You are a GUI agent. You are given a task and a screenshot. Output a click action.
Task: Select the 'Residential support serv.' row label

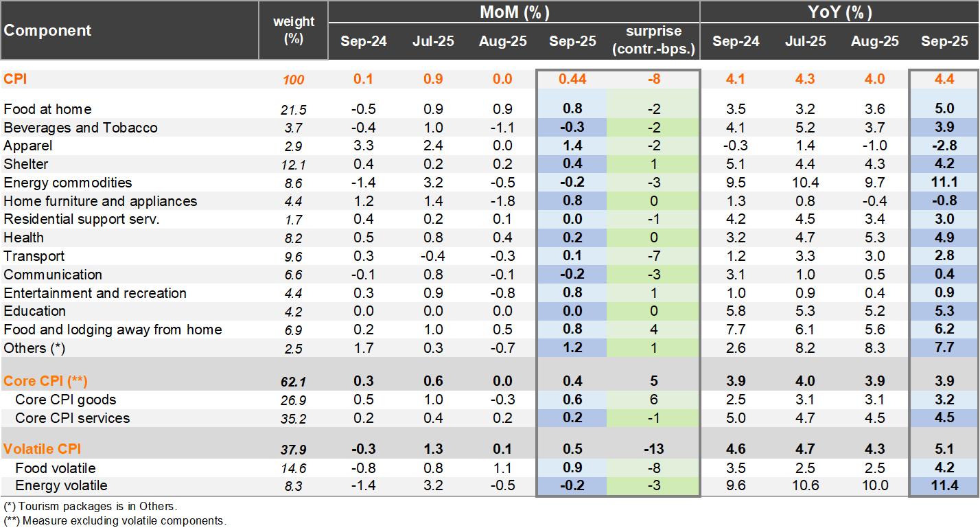click(x=82, y=220)
